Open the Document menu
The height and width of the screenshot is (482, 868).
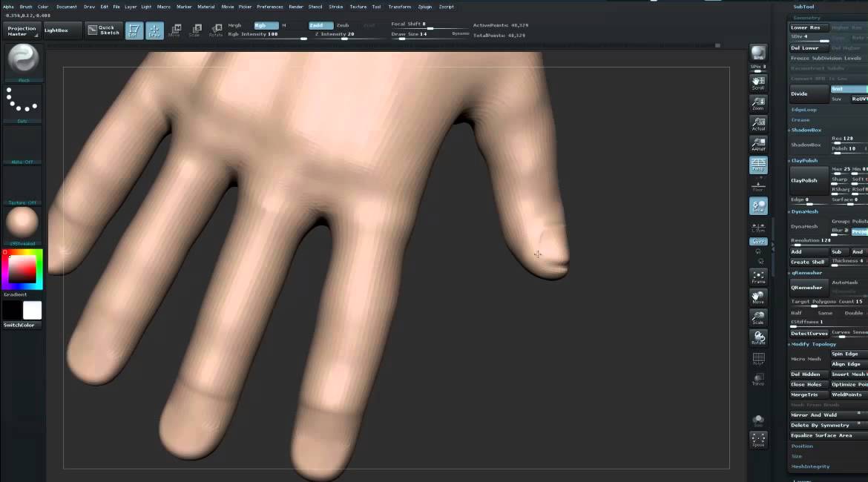(x=66, y=7)
